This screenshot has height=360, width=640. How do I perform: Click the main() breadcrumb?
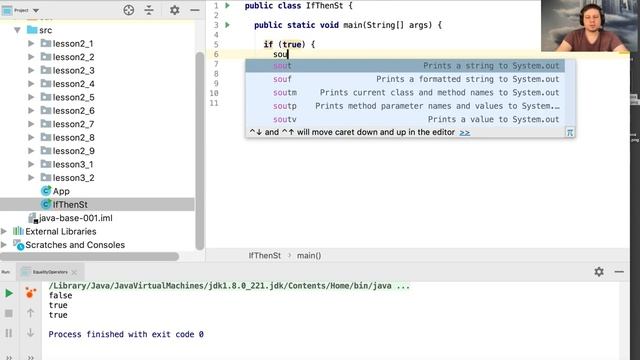(x=309, y=256)
